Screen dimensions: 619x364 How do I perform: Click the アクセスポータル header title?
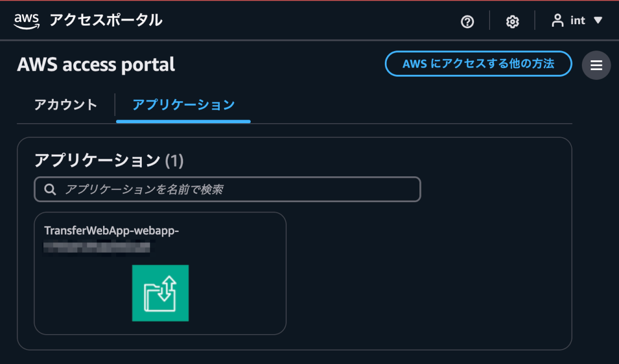[x=106, y=21]
